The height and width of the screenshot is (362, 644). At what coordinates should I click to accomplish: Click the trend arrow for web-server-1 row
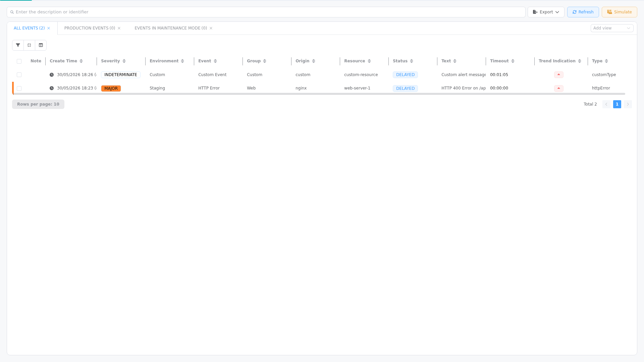(x=559, y=88)
